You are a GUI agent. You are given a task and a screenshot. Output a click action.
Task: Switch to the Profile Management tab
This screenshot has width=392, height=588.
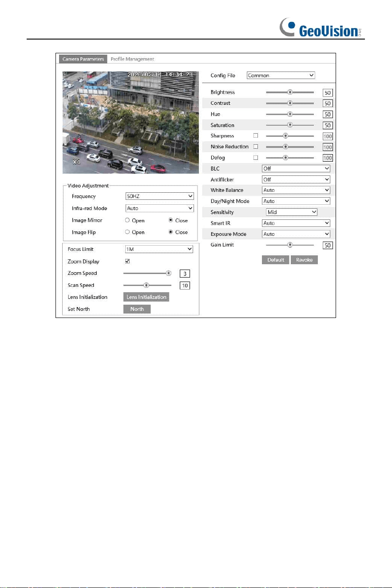coord(132,59)
